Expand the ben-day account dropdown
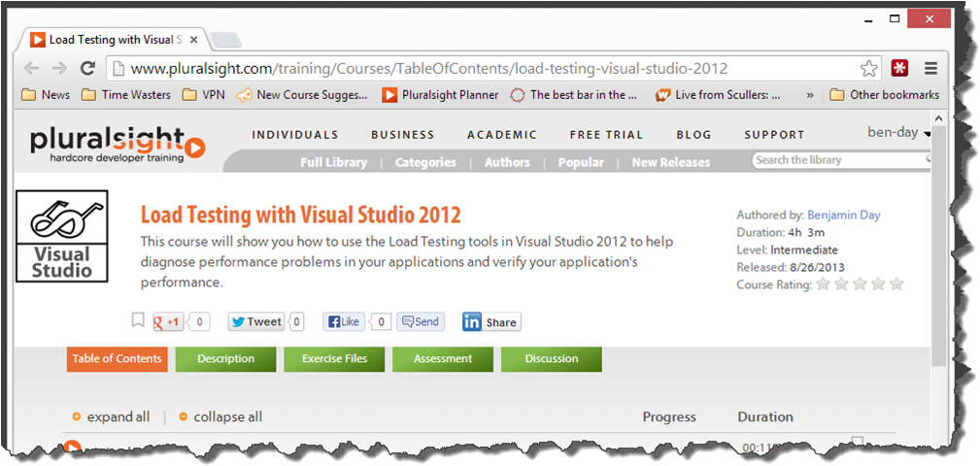This screenshot has width=980, height=466. click(898, 132)
